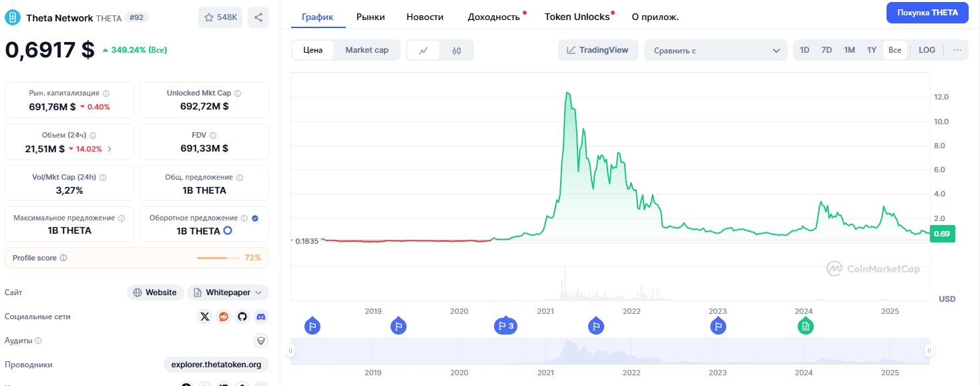Open the Новости tab
Viewport: 980px width, 386px height.
coord(425,17)
